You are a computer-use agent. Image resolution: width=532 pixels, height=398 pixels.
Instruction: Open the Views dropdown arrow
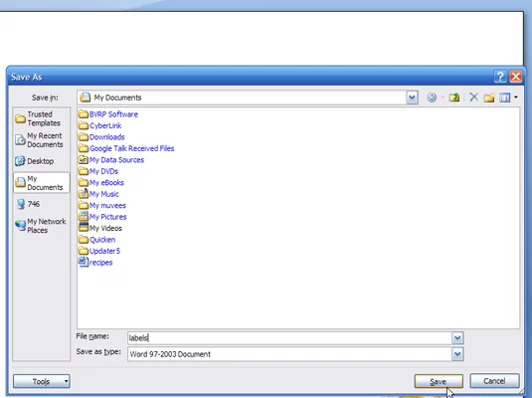pos(516,98)
